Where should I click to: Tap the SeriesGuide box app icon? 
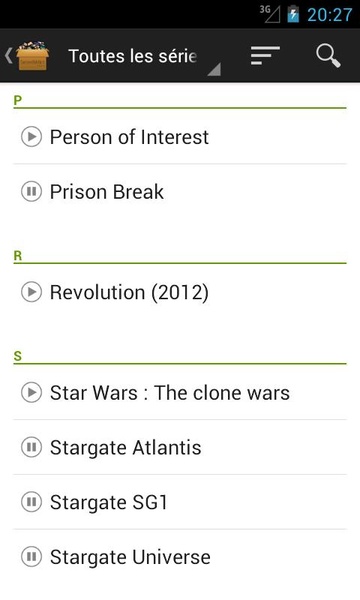(33, 56)
